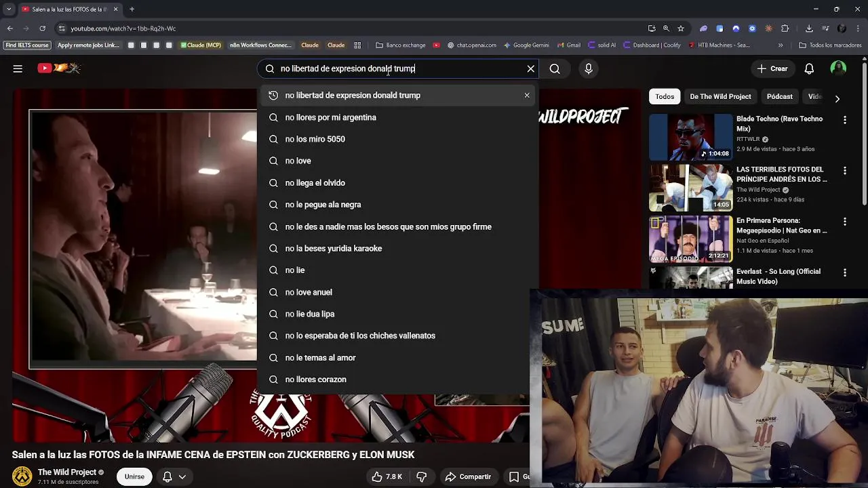Click the 'Unirse' button

tap(134, 476)
